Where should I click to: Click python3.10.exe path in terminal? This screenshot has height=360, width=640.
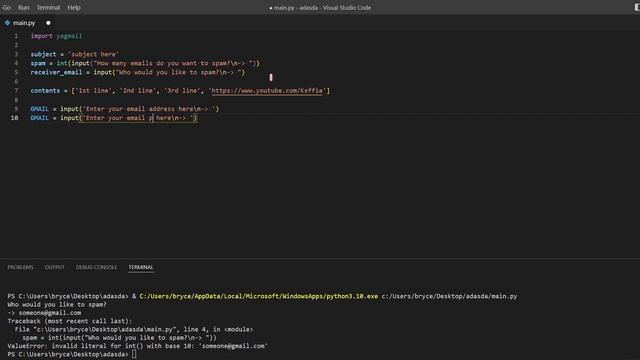[x=258, y=296]
